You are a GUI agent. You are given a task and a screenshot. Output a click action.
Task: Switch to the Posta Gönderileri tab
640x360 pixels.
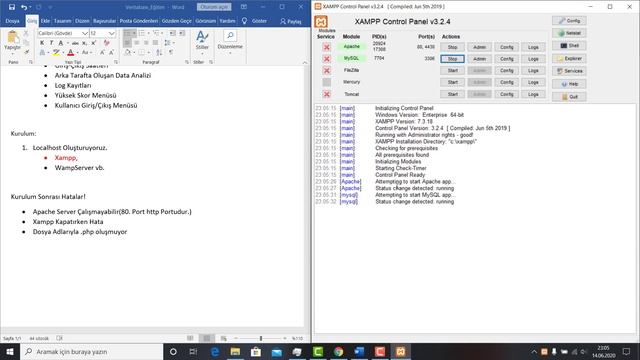[x=139, y=21]
